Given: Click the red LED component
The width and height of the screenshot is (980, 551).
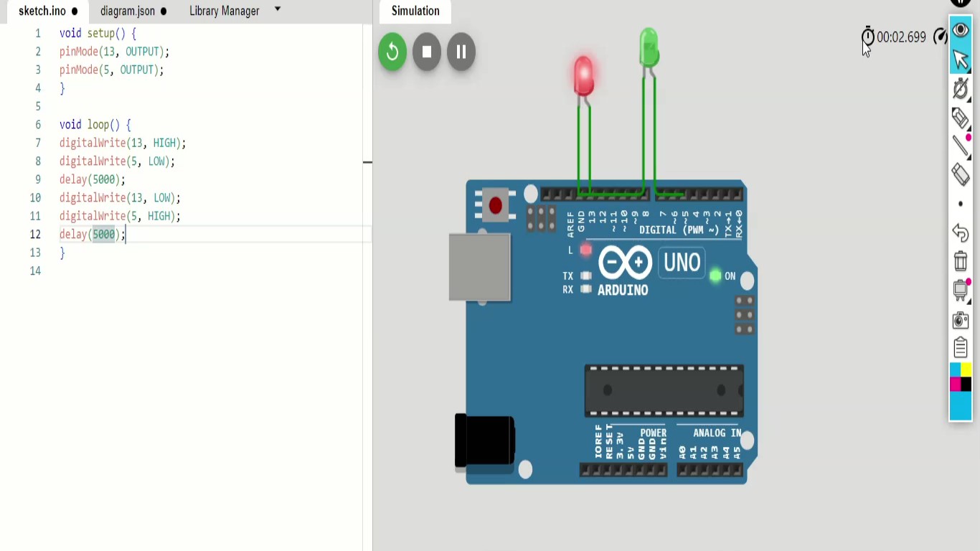Looking at the screenshot, I should tap(584, 76).
